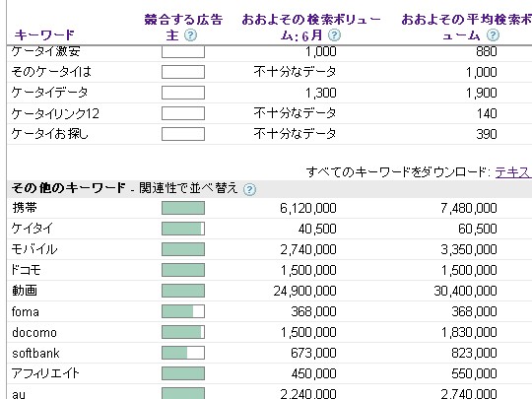
Task: Click the 6,120,000 volume value
Action: point(308,208)
